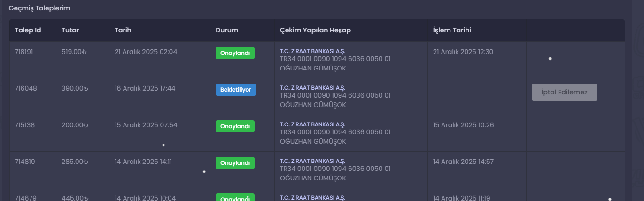
Task: Click the date 21 Aralık 2025 02:04
Action: [x=146, y=52]
